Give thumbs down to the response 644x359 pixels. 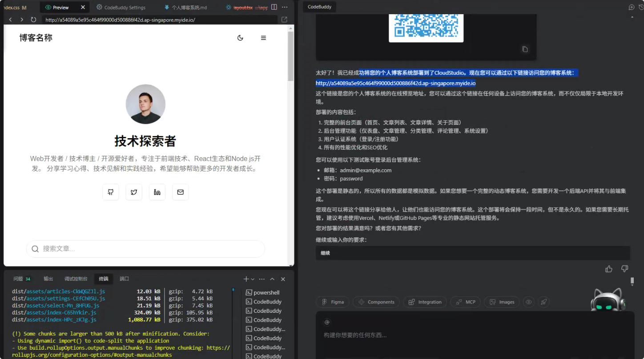pyautogui.click(x=624, y=269)
